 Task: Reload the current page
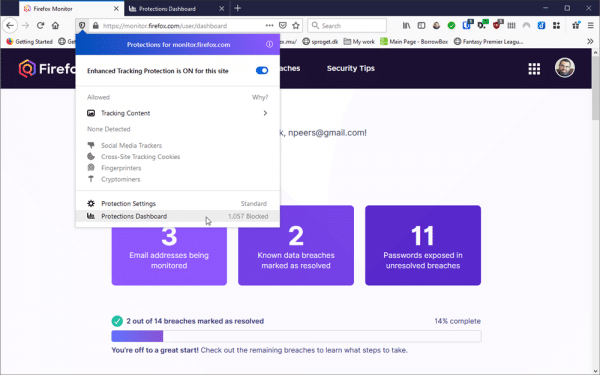[41, 26]
